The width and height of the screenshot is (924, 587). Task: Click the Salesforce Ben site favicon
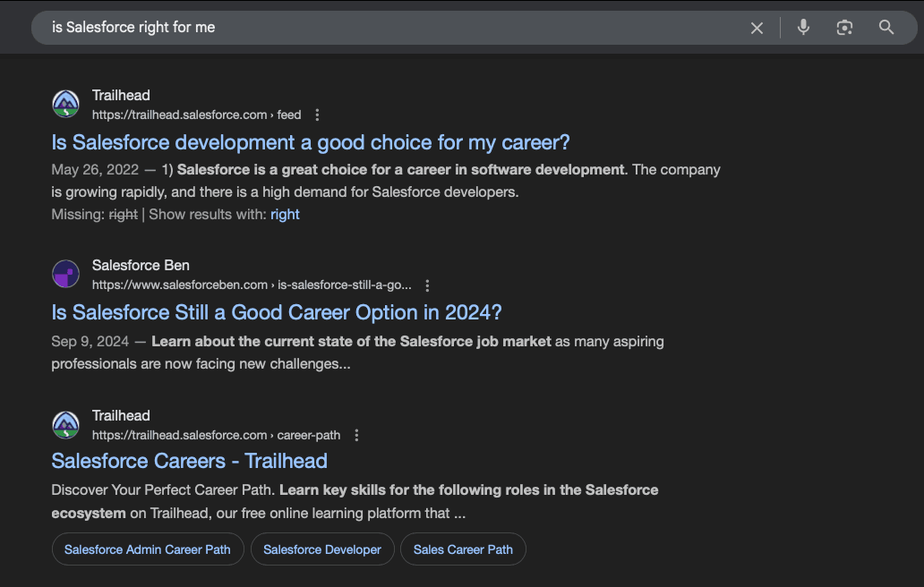coord(66,274)
